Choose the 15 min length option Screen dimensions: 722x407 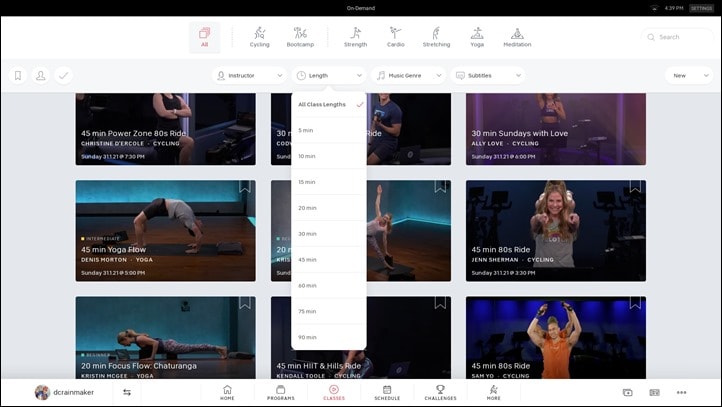click(329, 182)
